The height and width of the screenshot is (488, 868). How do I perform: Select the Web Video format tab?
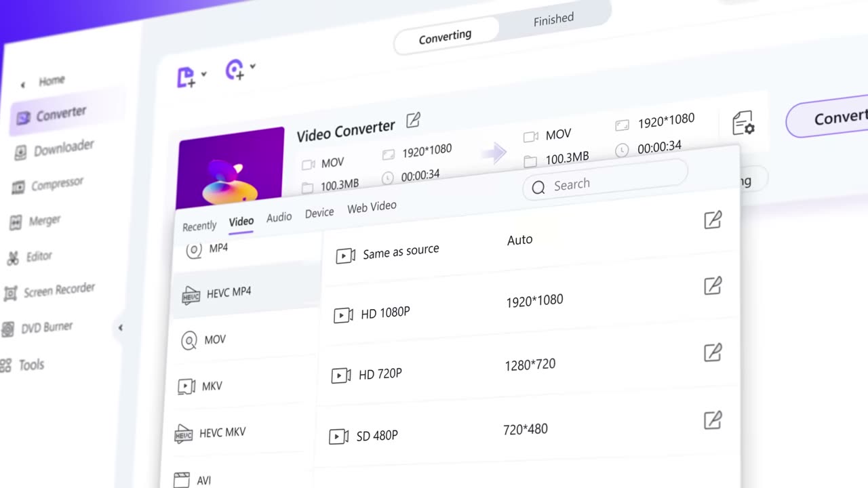pyautogui.click(x=372, y=207)
